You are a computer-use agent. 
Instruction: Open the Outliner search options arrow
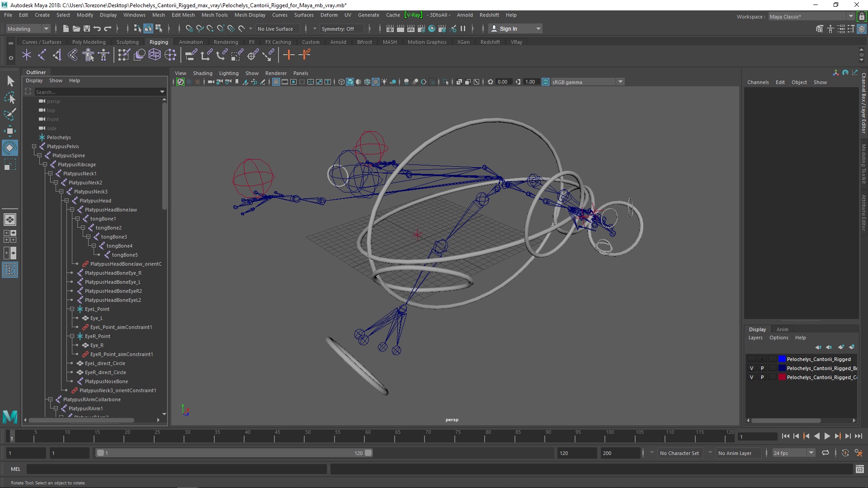[x=162, y=92]
